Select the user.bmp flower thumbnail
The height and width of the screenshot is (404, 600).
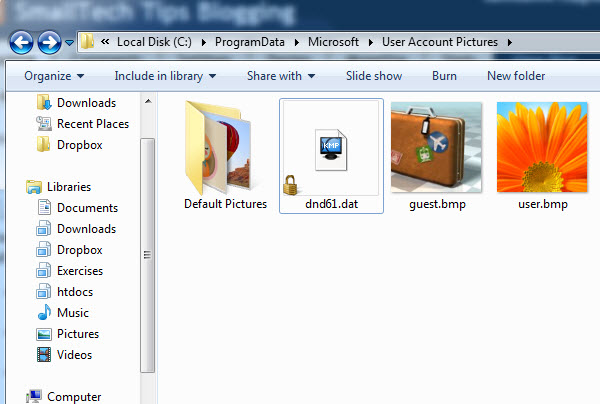(542, 147)
